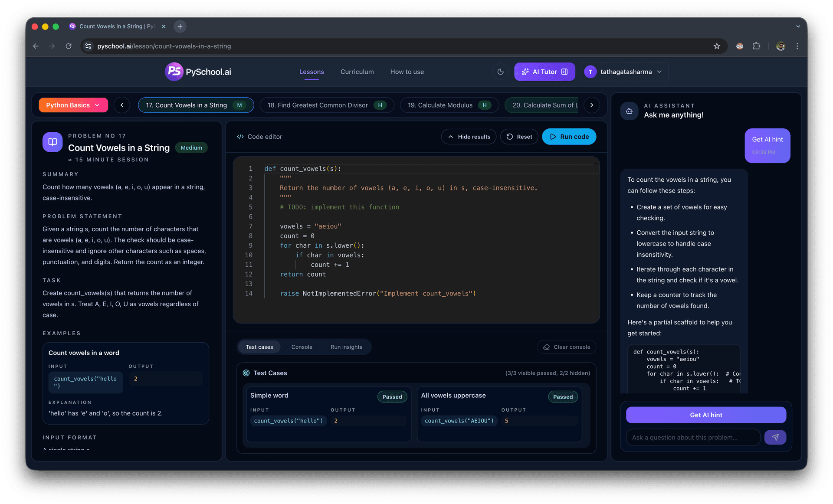Open lesson 18 Find Greatest Common Divisor
This screenshot has height=504, width=833.
pyautogui.click(x=327, y=105)
